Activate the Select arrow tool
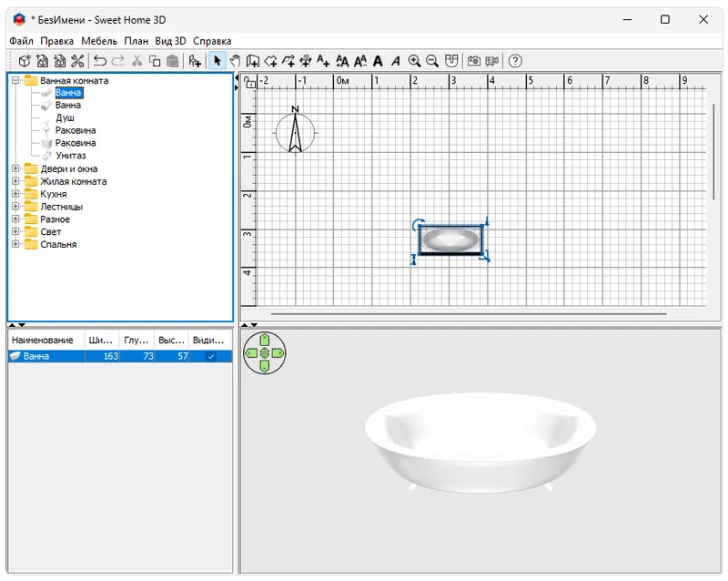Image resolution: width=728 pixels, height=581 pixels. pyautogui.click(x=217, y=61)
